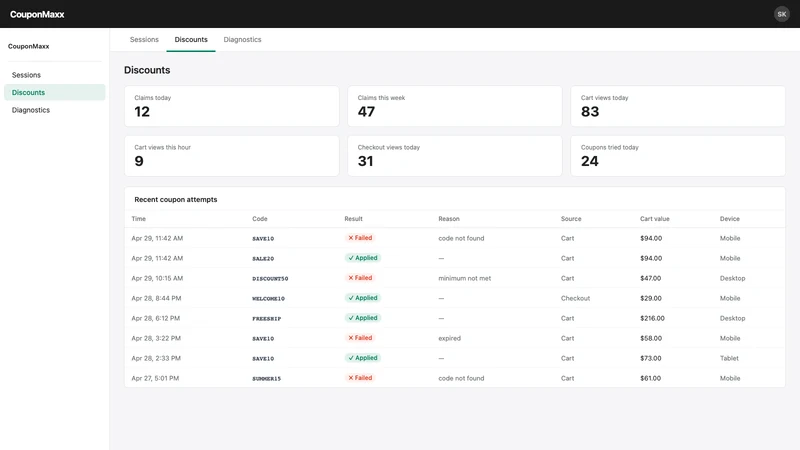Click the Failed badge for DISCOUNT50
Viewport: 800px width, 450px height.
click(360, 278)
